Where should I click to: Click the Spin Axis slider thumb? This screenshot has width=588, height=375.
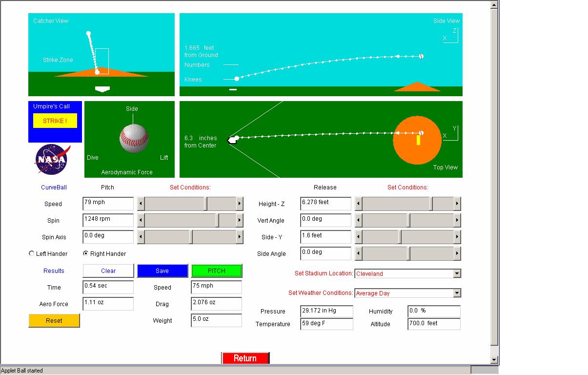click(191, 237)
